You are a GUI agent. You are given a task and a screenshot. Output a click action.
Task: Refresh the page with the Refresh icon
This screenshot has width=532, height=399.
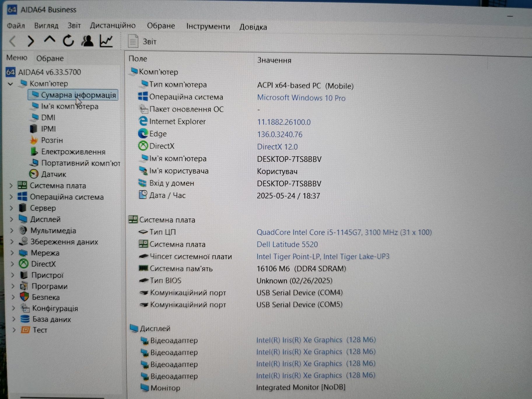click(69, 41)
